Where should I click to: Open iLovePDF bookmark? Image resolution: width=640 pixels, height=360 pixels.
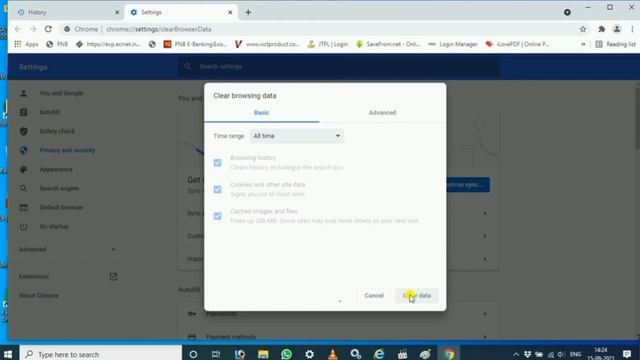coord(518,44)
